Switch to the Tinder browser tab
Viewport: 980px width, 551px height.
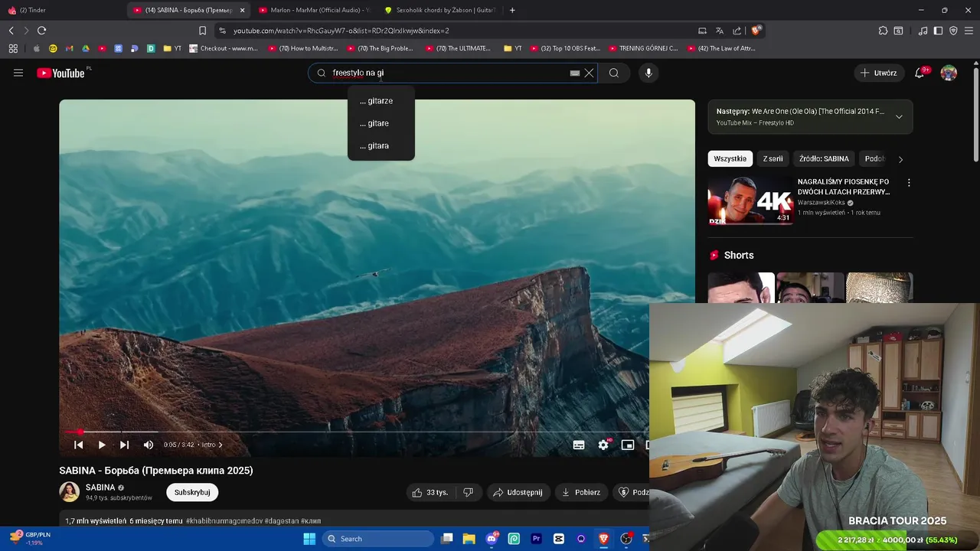pyautogui.click(x=61, y=10)
